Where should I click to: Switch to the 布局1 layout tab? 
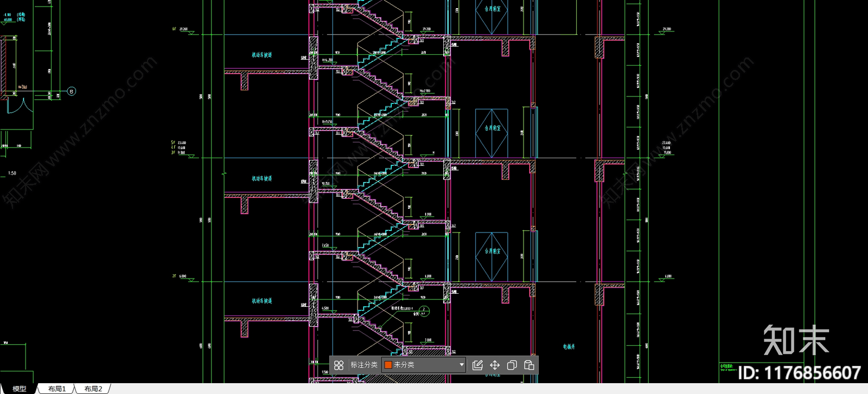57,389
